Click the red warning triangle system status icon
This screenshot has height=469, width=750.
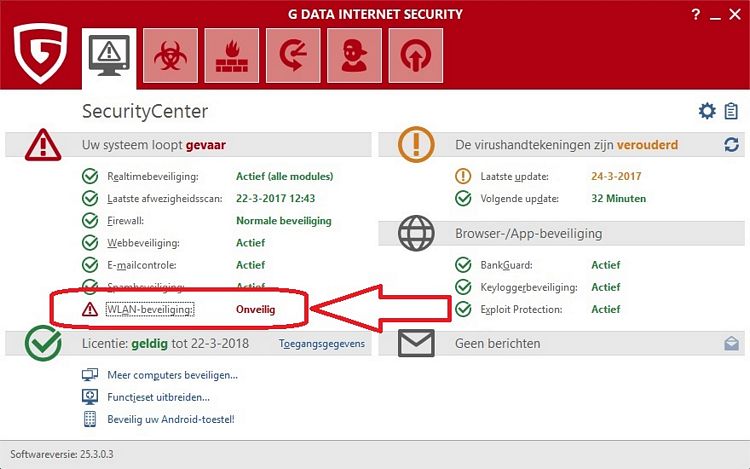point(43,144)
